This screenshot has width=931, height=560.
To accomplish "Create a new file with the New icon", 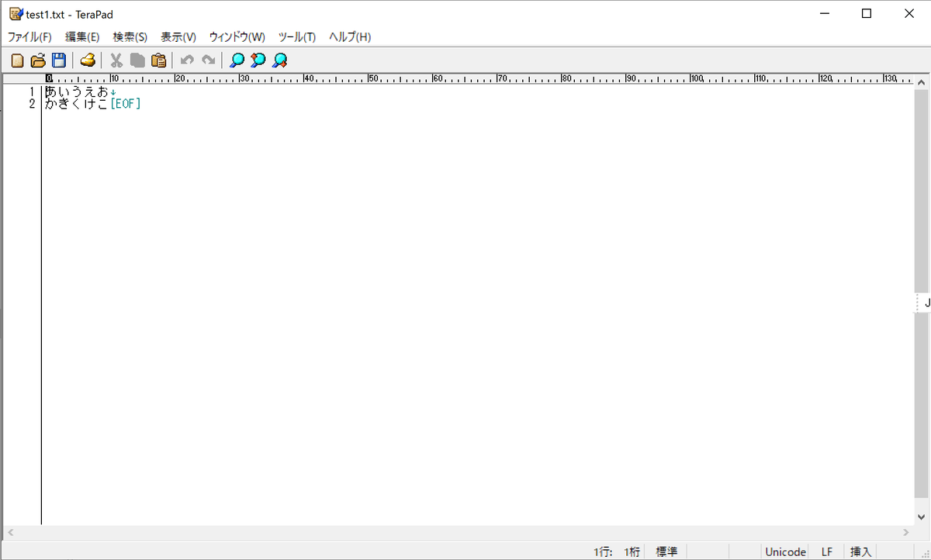I will (17, 60).
